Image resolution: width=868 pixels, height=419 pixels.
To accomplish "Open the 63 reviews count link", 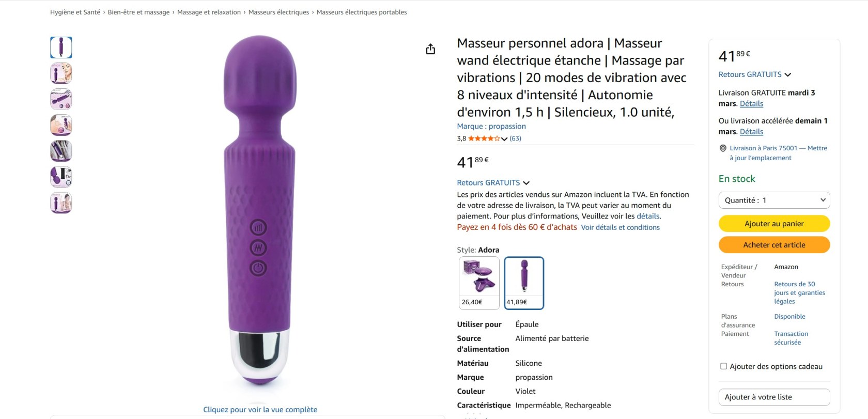I will 515,138.
